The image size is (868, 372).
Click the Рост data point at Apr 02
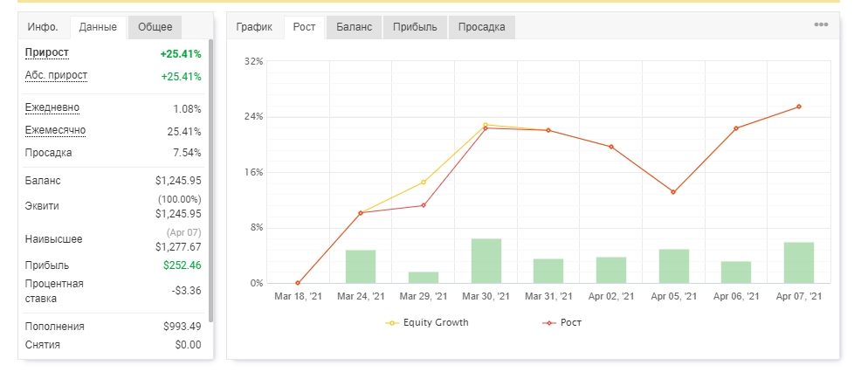(x=611, y=147)
